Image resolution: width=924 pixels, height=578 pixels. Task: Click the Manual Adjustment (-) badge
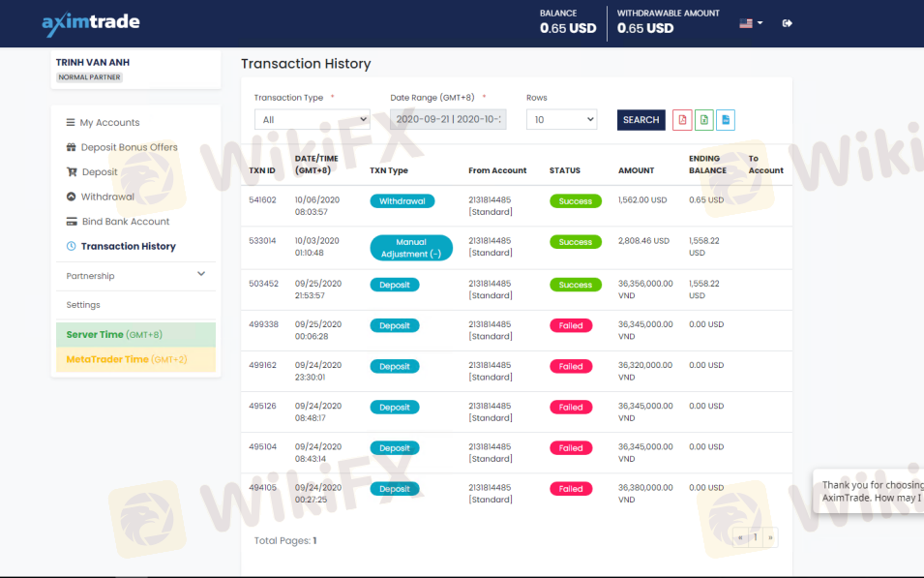[x=411, y=248]
